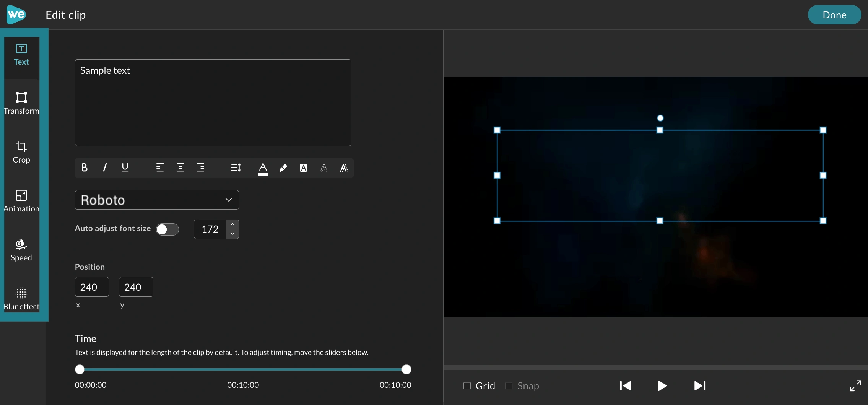Click the bottom-center handle of text box
This screenshot has width=868, height=405.
coord(660,221)
